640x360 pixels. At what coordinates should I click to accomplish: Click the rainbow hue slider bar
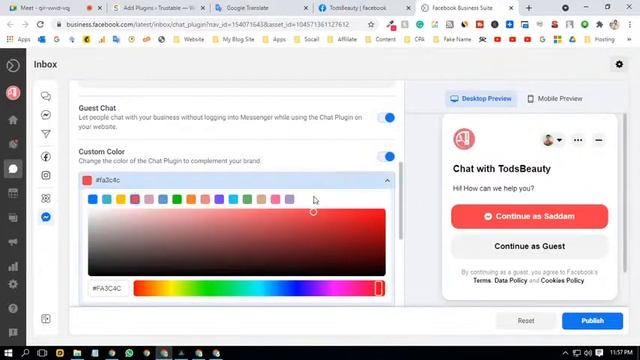point(259,288)
